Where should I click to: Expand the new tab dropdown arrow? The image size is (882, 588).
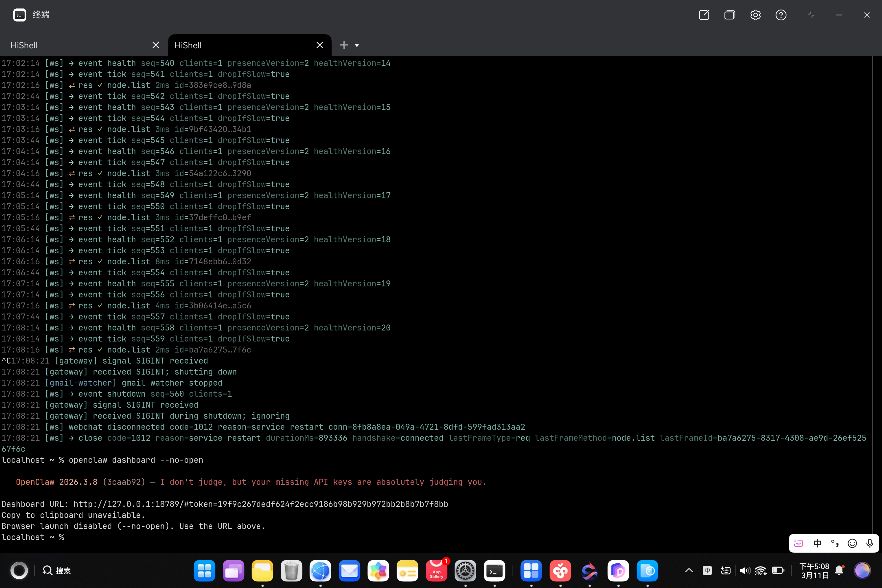tap(357, 46)
